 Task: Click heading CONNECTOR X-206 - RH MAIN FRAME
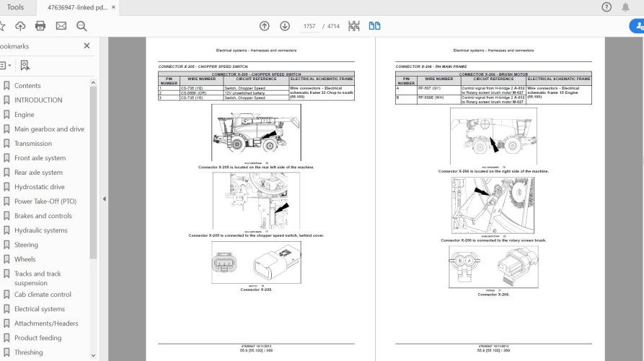tap(431, 66)
